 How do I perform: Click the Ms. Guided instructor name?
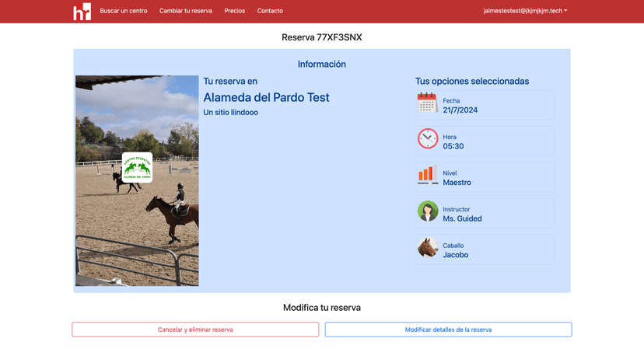click(462, 218)
